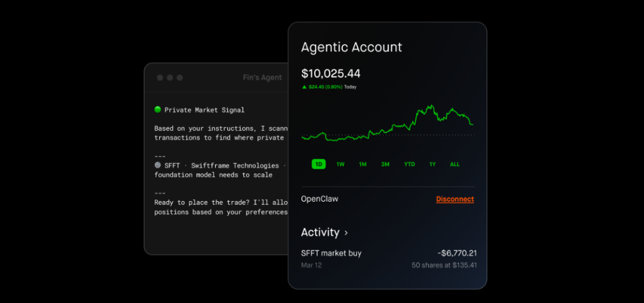This screenshot has height=303, width=644.
Task: Minimize the Fin's Agent window
Action: 169,78
